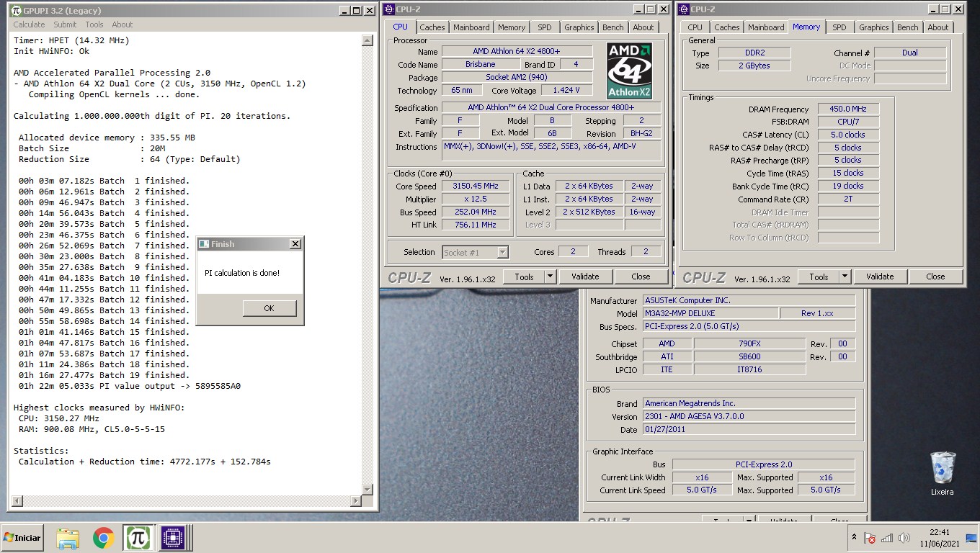Select CPU tab in right CPU-Z window
The width and height of the screenshot is (980, 553).
point(695,27)
